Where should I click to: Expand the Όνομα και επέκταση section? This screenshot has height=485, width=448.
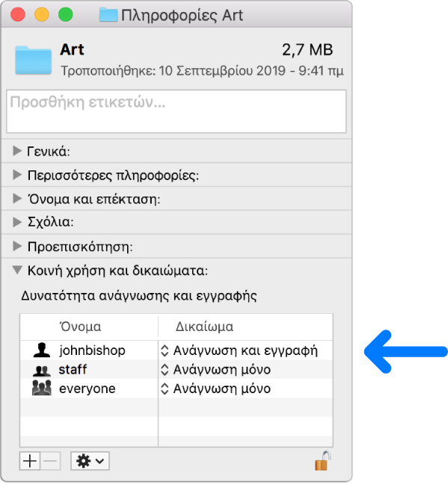[16, 199]
